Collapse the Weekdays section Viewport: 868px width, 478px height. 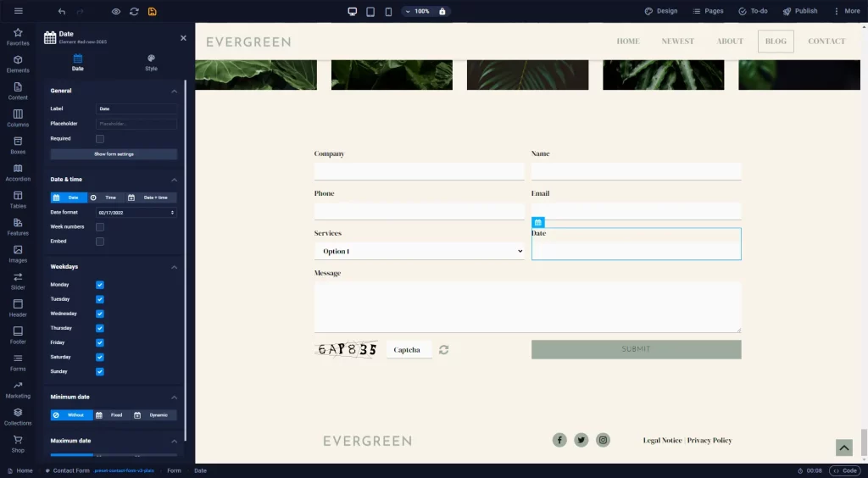tap(175, 267)
